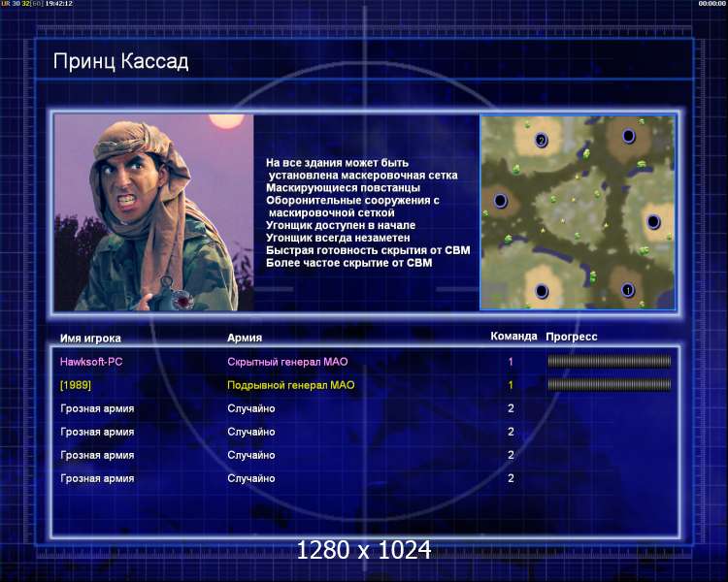This screenshot has width=728, height=582.
Task: Click army 'Подрывной генерал МАО'
Action: tap(290, 385)
